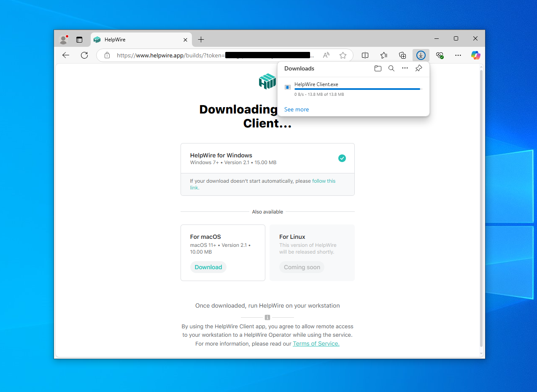The image size is (537, 392).
Task: Maximize the Edge window
Action: click(456, 38)
